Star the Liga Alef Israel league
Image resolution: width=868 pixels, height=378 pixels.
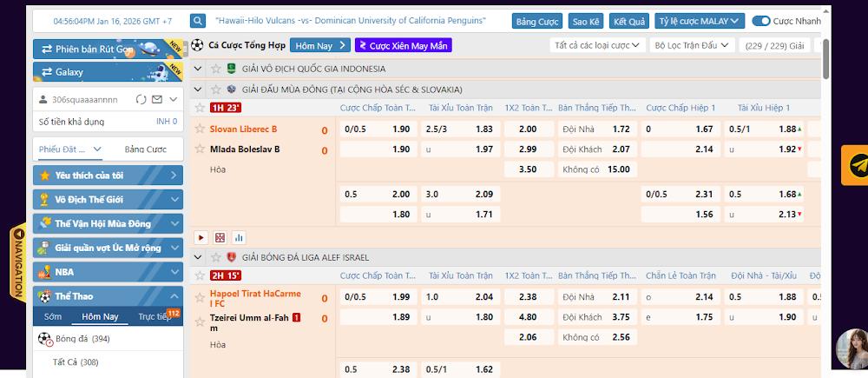[x=214, y=257]
